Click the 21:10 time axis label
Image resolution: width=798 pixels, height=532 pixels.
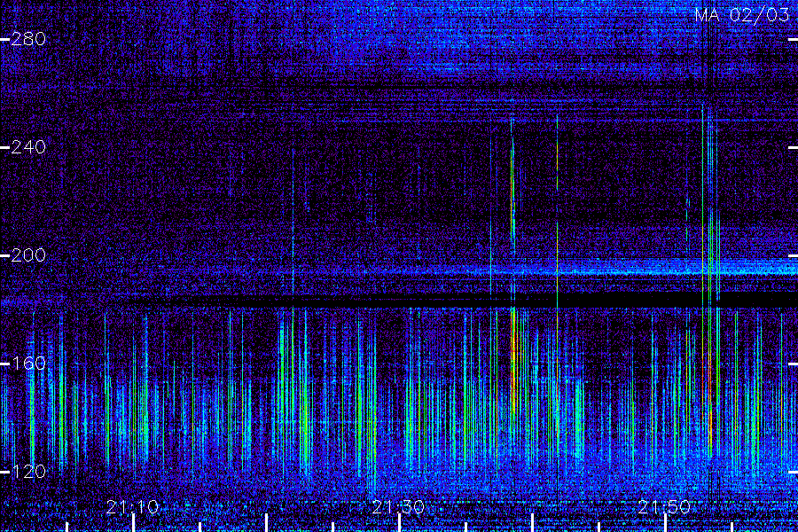132,507
